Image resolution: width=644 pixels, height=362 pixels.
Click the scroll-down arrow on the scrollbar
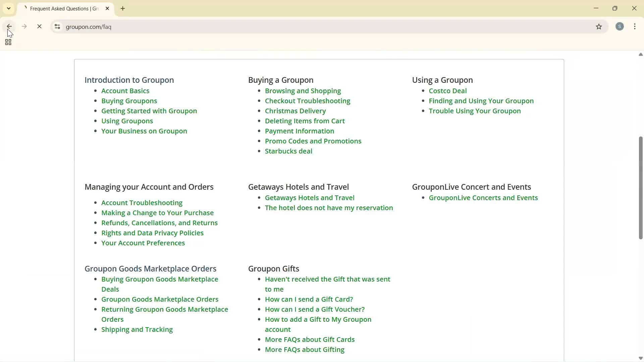tap(640, 358)
